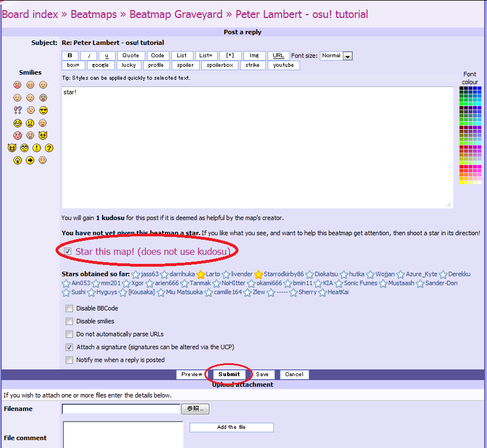The image size is (487, 448).
Task: Save the draft with Save button
Action: point(262,374)
